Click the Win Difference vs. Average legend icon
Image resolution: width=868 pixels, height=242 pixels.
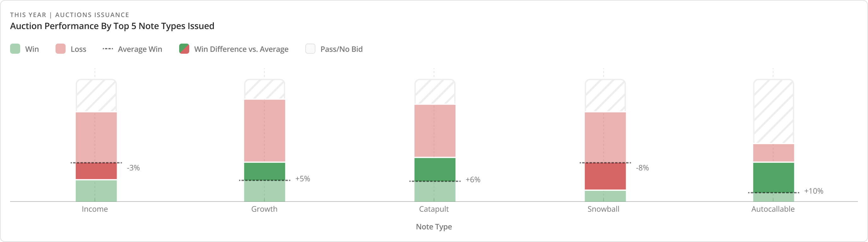(x=184, y=49)
